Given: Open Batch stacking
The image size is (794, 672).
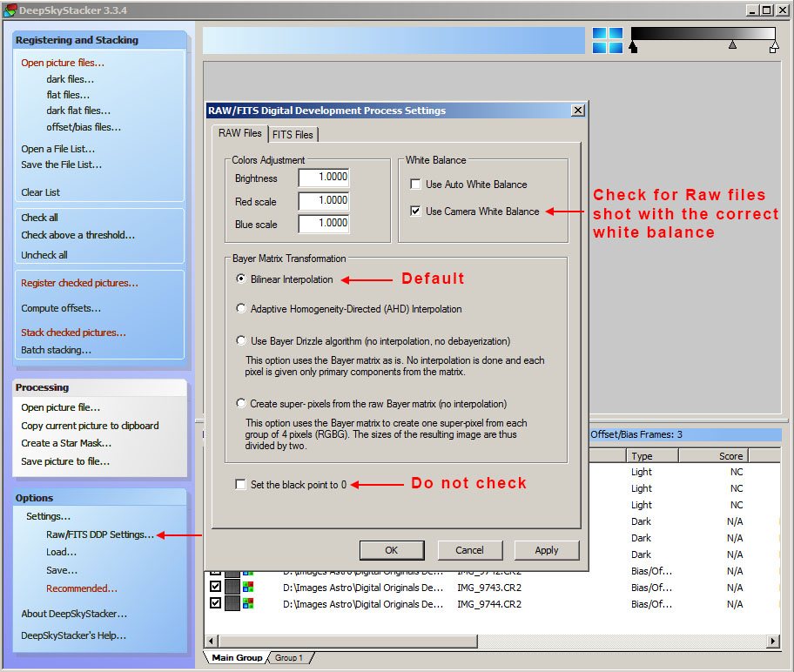Looking at the screenshot, I should 57,350.
